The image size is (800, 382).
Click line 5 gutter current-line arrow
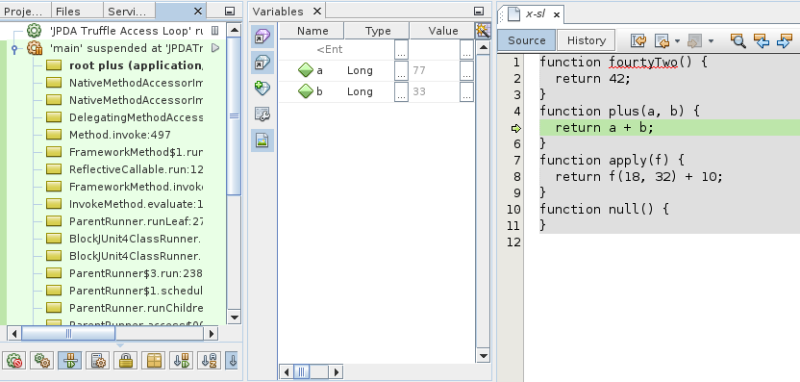click(x=516, y=128)
